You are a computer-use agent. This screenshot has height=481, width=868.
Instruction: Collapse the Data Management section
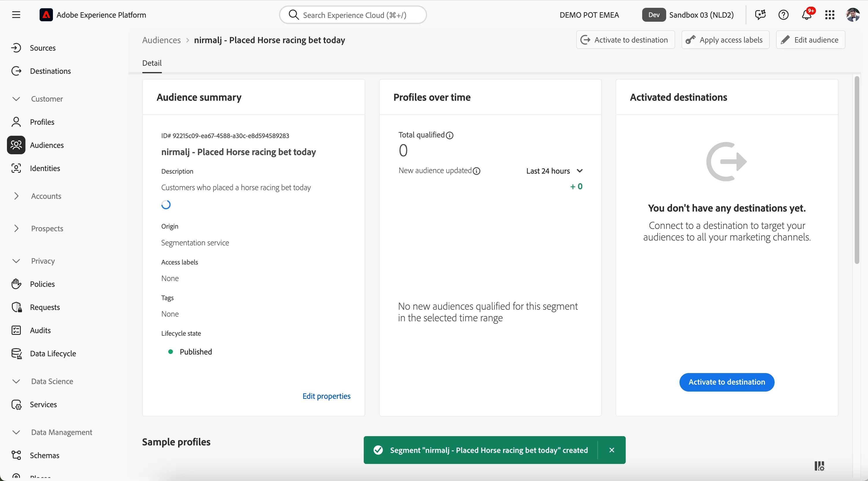(16, 432)
